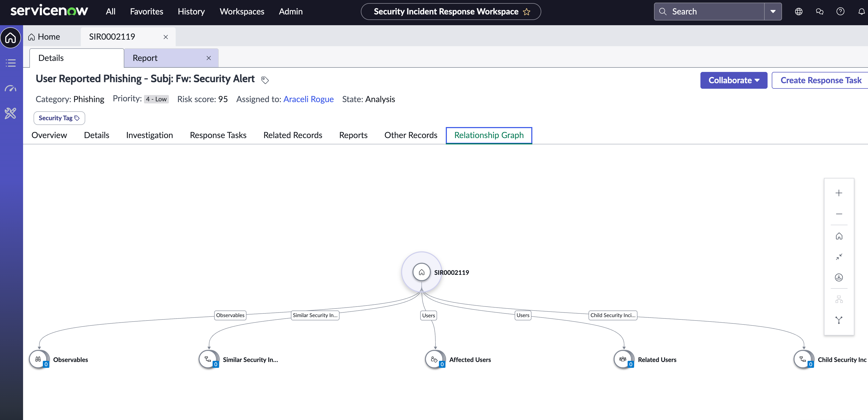Click the 4 - Low priority badge
Screen dimensions: 868x420
[x=156, y=99]
